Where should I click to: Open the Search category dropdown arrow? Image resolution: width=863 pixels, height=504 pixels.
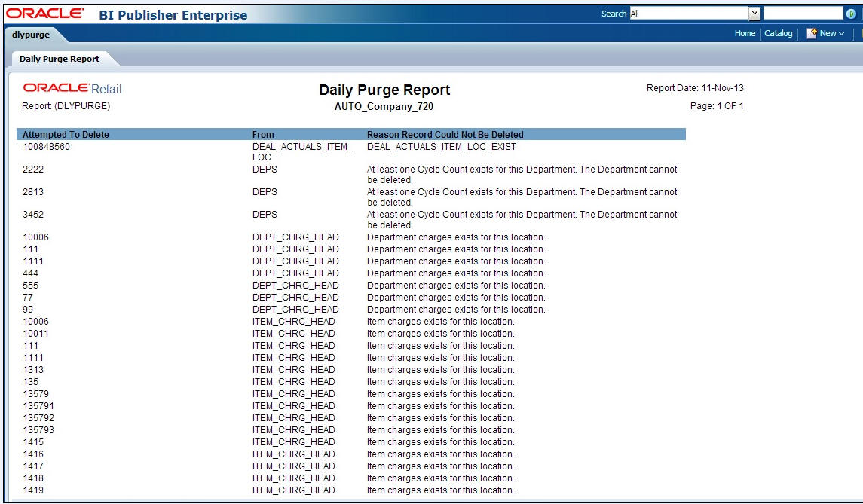(754, 14)
